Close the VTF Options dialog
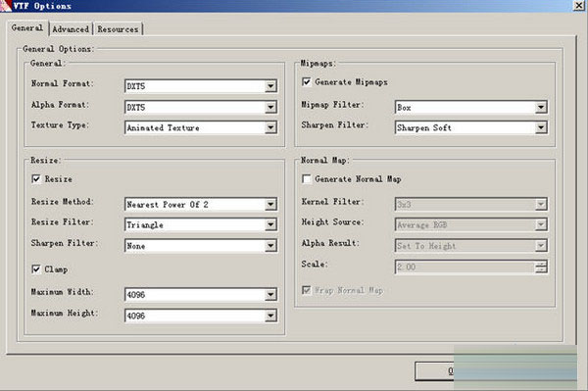 (579, 6)
